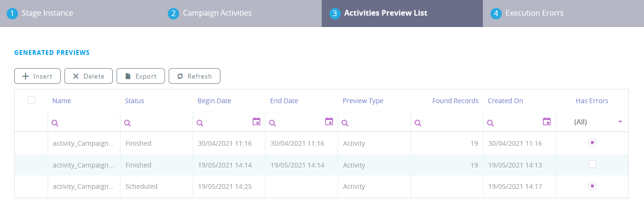Click the magnifier icon in Status filter
The height and width of the screenshot is (212, 644).
click(127, 123)
